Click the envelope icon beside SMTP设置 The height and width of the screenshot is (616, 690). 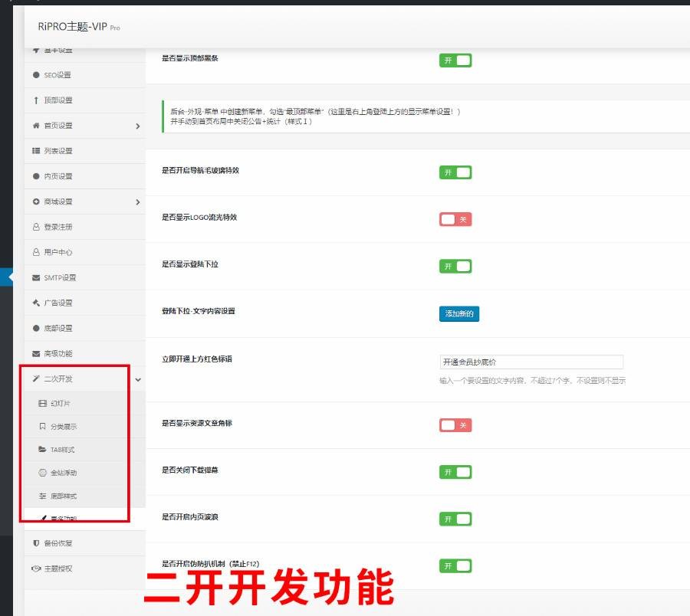[x=36, y=277]
